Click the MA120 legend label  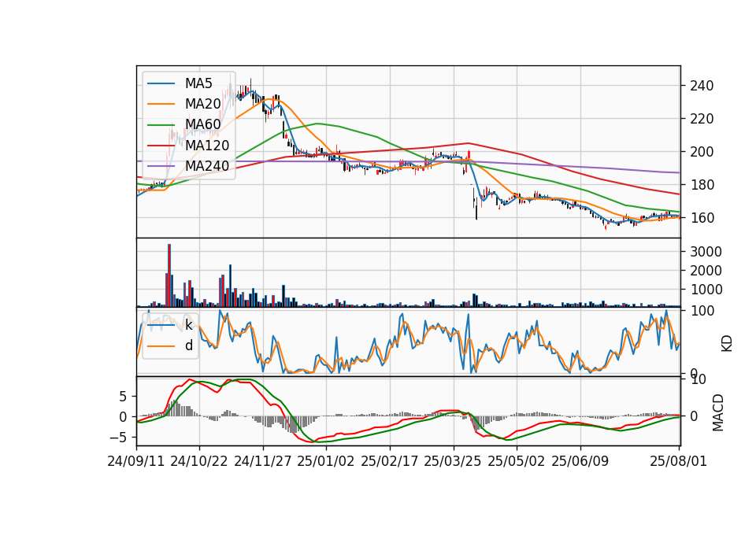[207, 146]
